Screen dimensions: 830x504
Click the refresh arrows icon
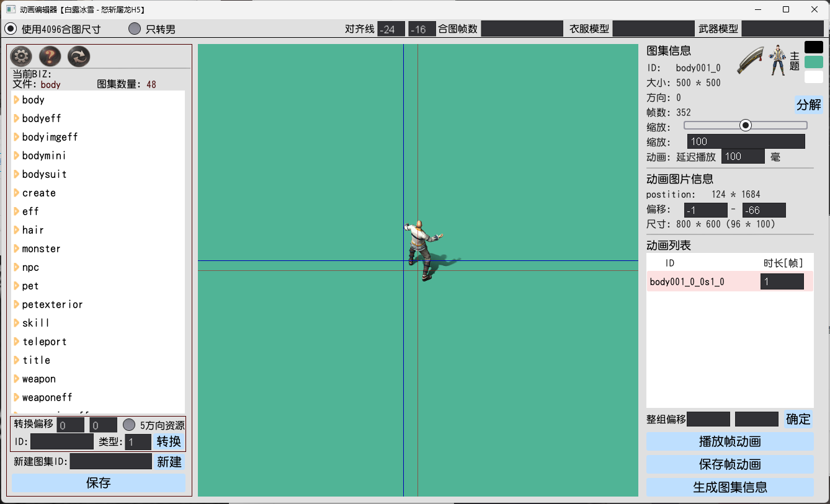pyautogui.click(x=79, y=56)
